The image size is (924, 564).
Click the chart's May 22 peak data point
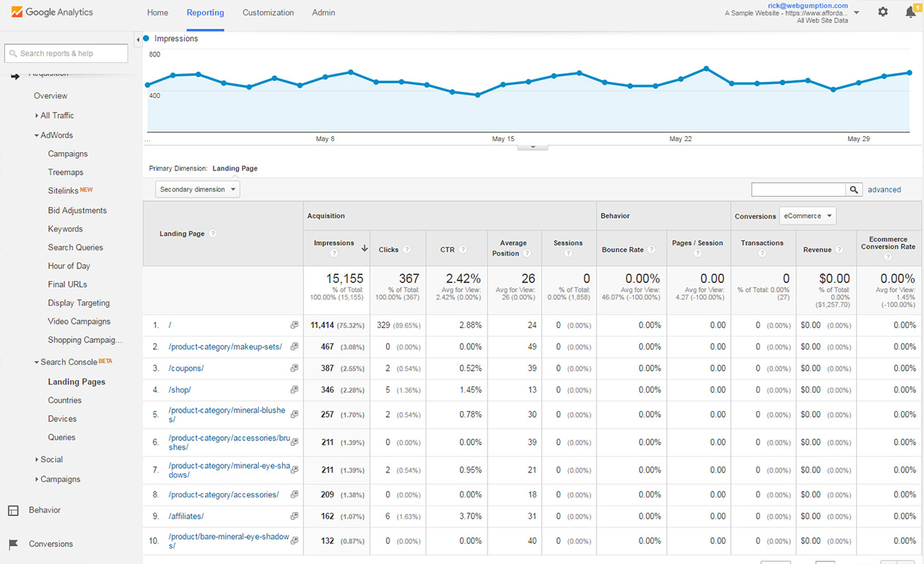706,68
